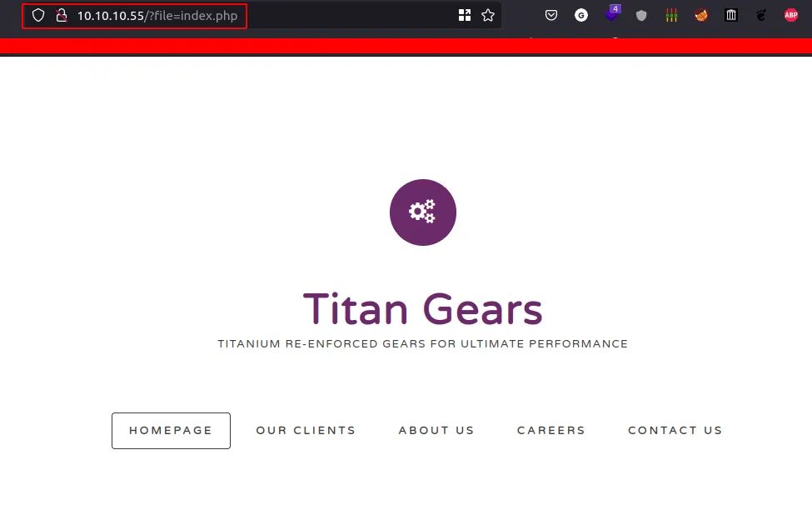Click the HOMEPAGE button
812x515 pixels.
click(171, 430)
